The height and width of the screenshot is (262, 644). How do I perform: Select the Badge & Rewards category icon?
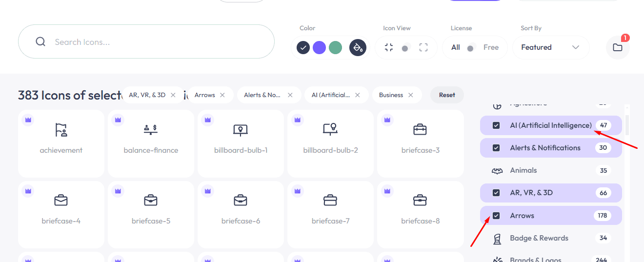coord(497,239)
